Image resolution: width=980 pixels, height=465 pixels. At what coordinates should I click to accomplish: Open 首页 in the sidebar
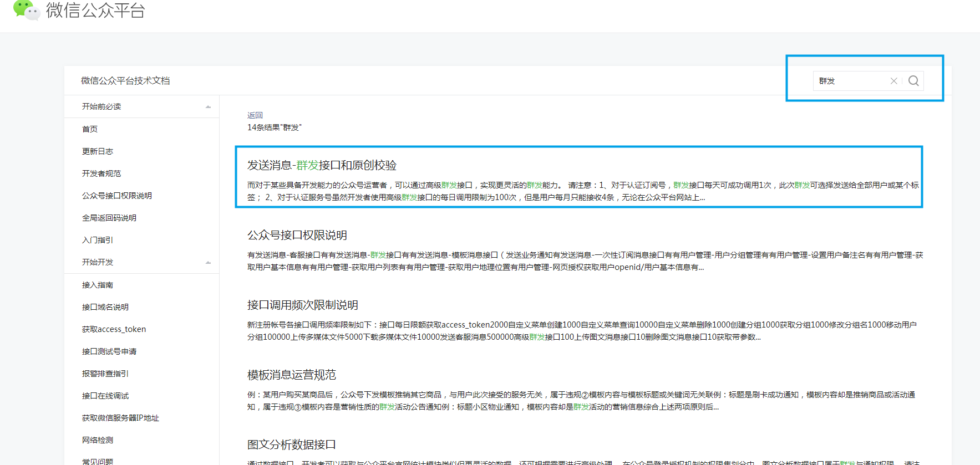click(x=90, y=129)
